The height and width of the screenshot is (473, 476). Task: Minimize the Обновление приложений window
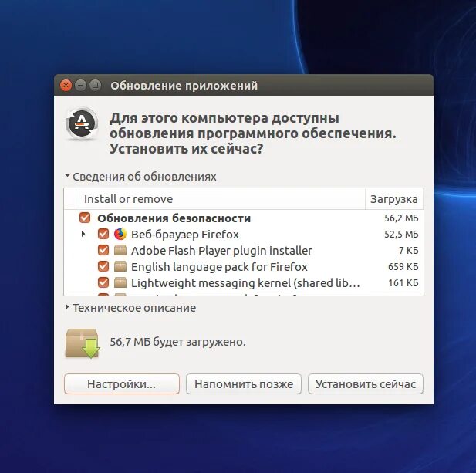[x=80, y=86]
